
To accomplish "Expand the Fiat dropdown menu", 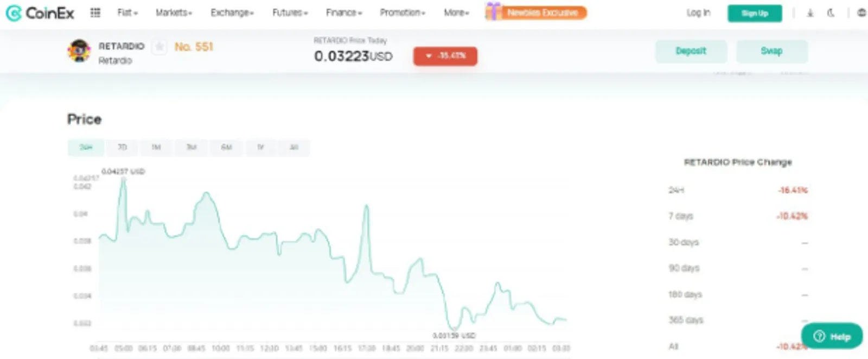I will coord(127,12).
